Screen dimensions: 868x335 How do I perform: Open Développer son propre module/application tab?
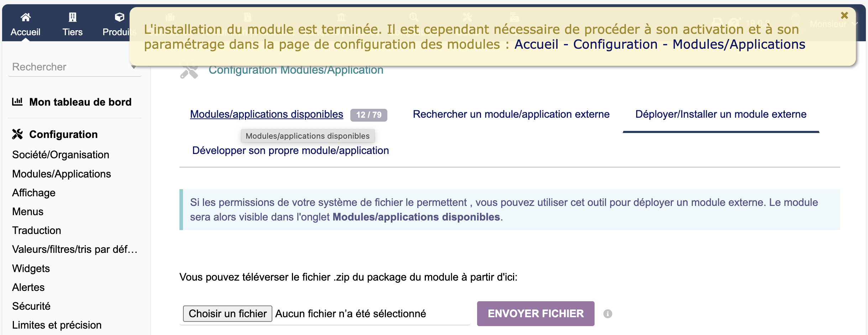290,150
